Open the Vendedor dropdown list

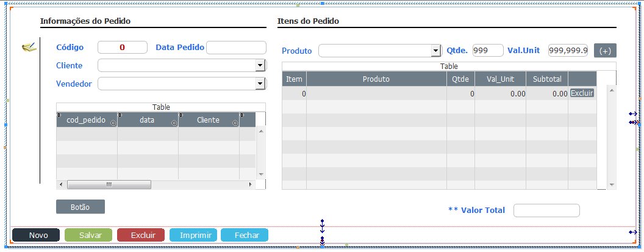click(x=260, y=84)
